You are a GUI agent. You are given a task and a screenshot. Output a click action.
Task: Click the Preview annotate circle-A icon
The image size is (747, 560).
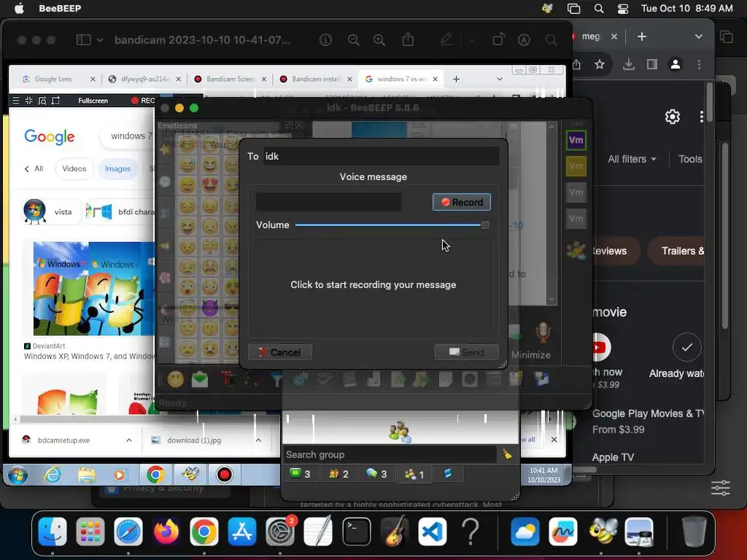coord(524,40)
